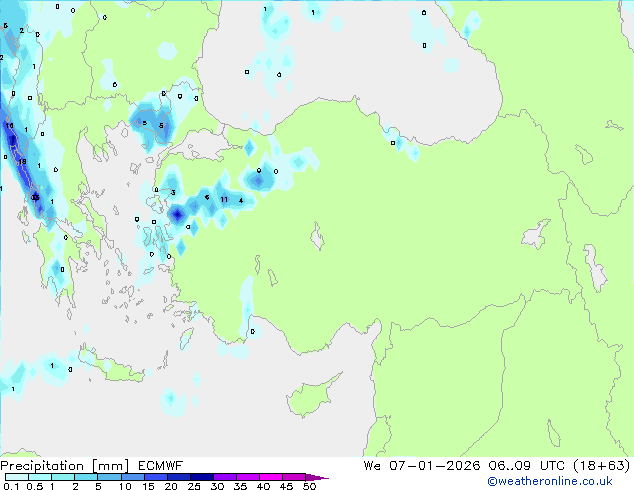Viewport: 634px width, 490px height.
Task: Select the 'ECMWF' model label
Action: (160, 466)
